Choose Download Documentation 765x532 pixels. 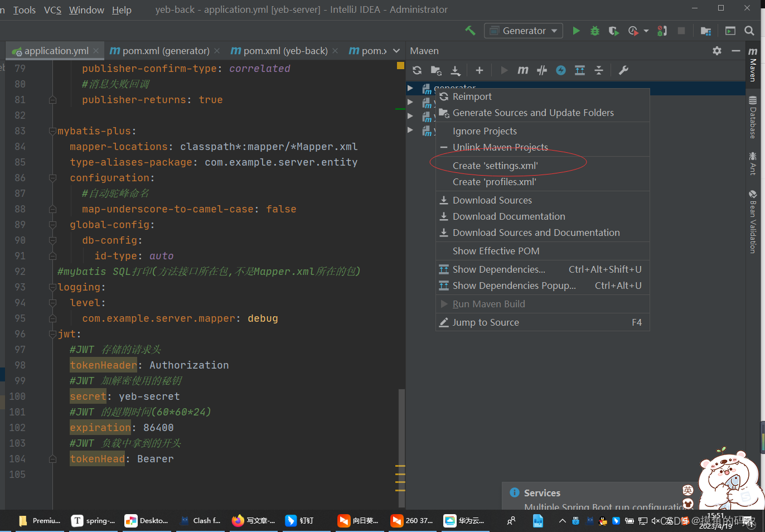tap(543, 216)
